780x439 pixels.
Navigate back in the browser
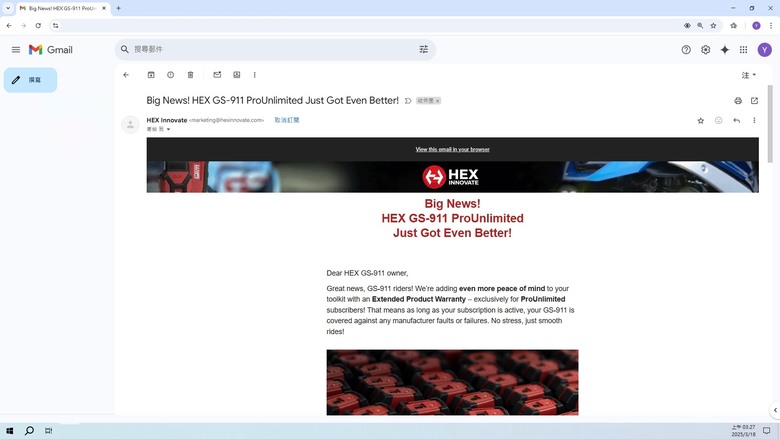tap(9, 25)
